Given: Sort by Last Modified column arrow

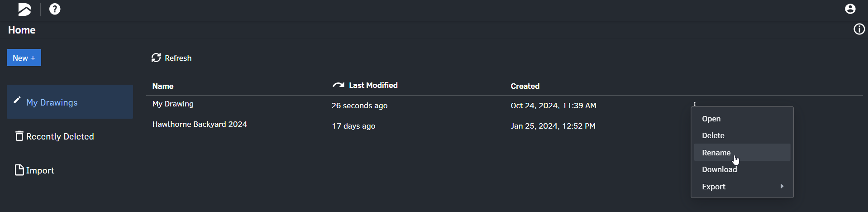Looking at the screenshot, I should pyautogui.click(x=338, y=85).
